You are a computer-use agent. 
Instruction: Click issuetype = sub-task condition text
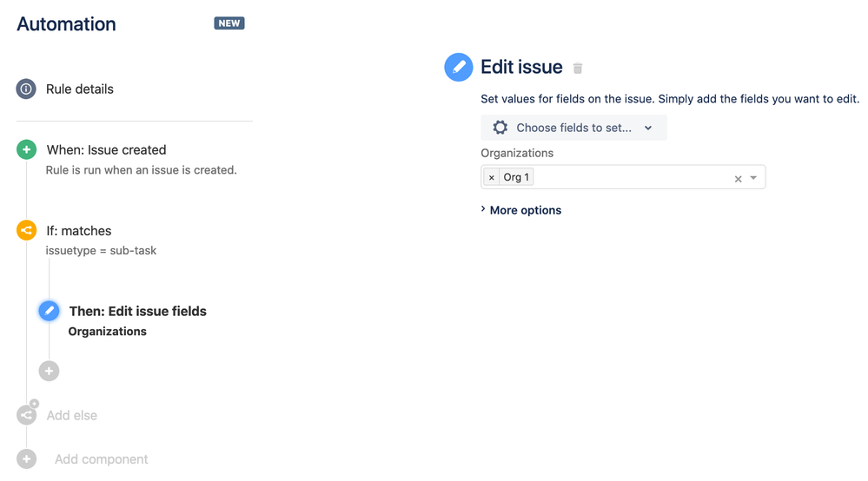[x=102, y=250]
